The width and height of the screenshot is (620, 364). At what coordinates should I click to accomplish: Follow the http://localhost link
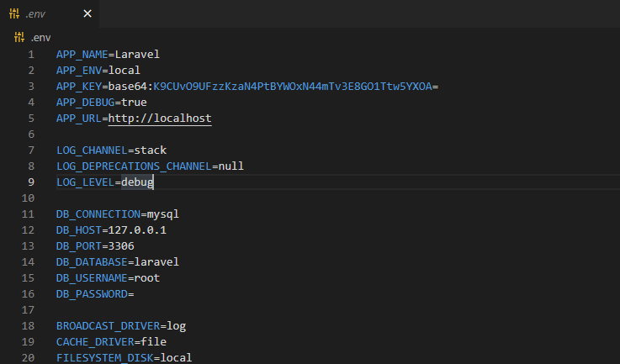160,119
